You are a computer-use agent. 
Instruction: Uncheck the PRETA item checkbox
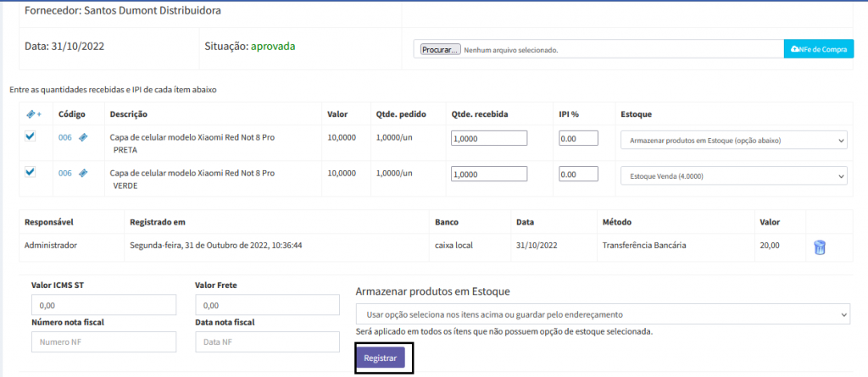click(x=31, y=136)
